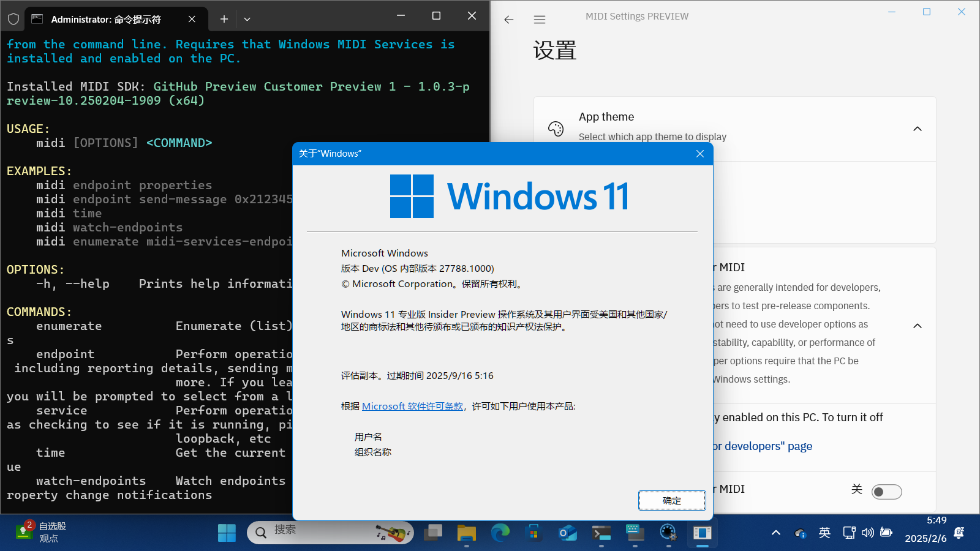
Task: Click the 评估副本 expiry date text
Action: (x=417, y=375)
